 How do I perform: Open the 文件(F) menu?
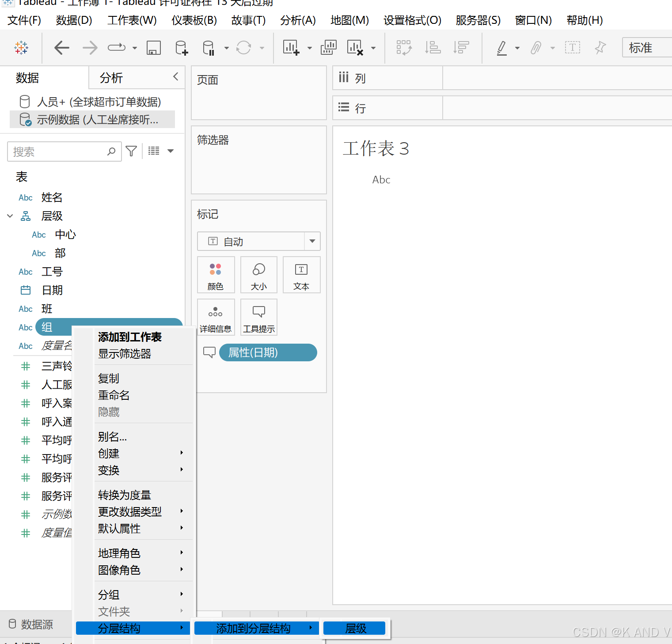point(24,20)
